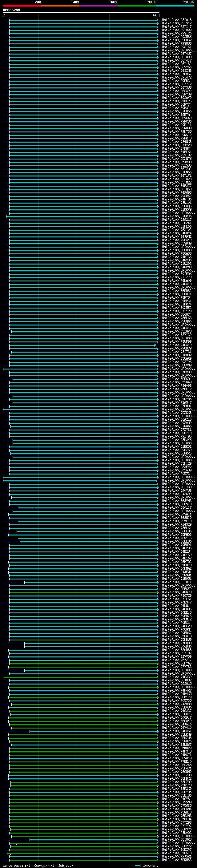Select hit label UniRef100_B6H2C2
197x868 pixels.
coord(176,846)
